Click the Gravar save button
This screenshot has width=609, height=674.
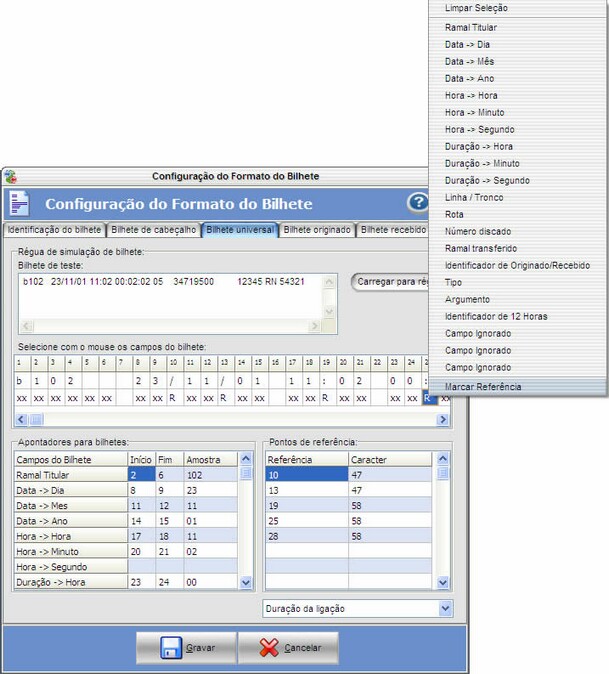[x=187, y=648]
